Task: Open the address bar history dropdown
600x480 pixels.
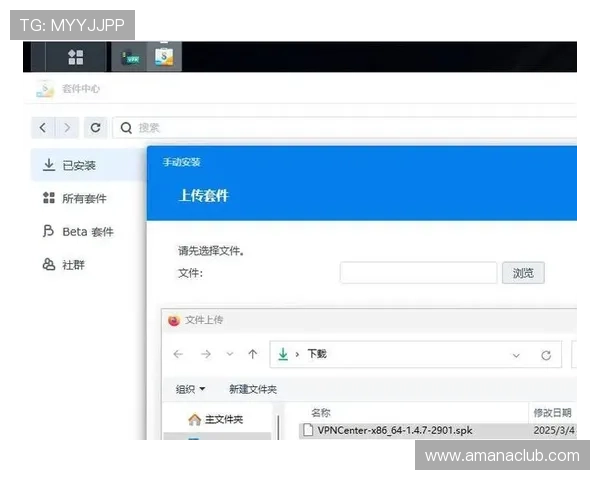Action: (x=516, y=356)
